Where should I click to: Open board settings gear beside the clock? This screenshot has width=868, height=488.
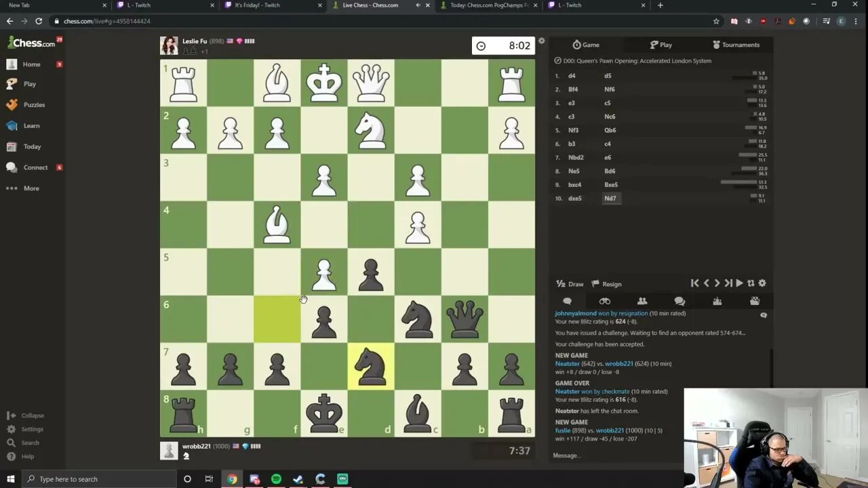541,41
